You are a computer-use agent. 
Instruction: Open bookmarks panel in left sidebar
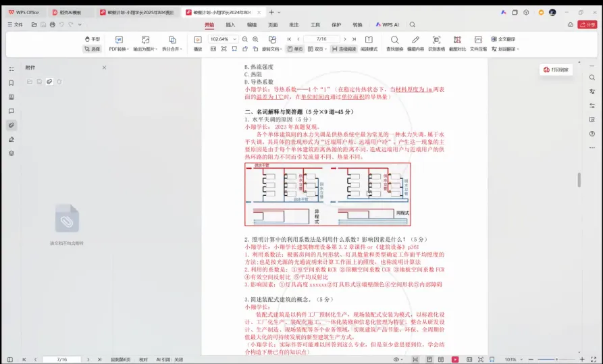(x=11, y=83)
